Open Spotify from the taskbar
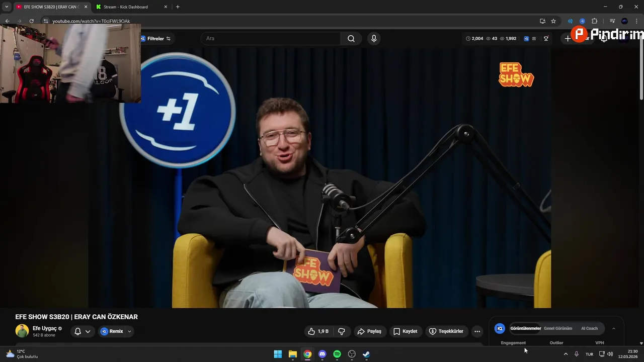The image size is (644, 362). (337, 354)
